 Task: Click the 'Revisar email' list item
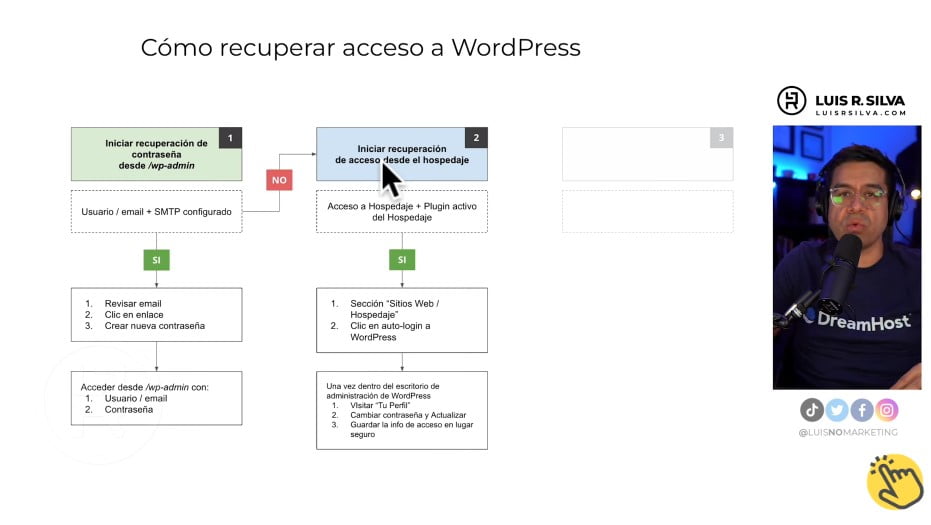point(133,303)
